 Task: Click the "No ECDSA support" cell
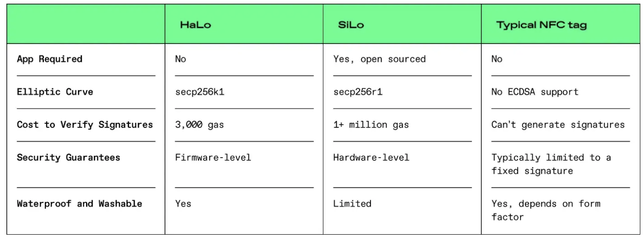535,92
